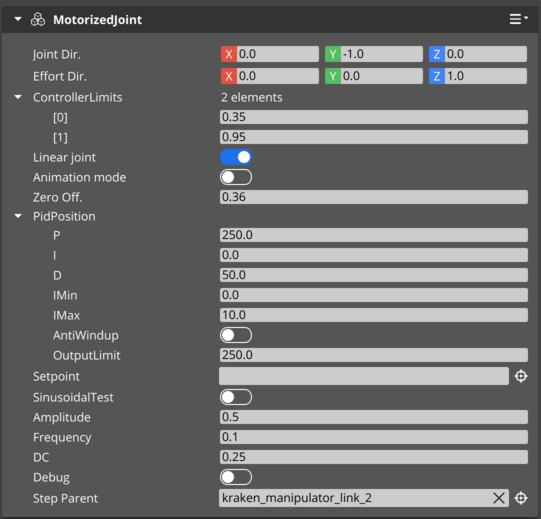Disable the Linear joint toggle

(236, 157)
